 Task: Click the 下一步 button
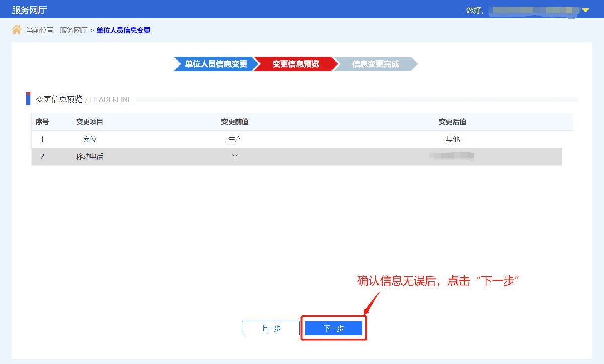coord(333,328)
